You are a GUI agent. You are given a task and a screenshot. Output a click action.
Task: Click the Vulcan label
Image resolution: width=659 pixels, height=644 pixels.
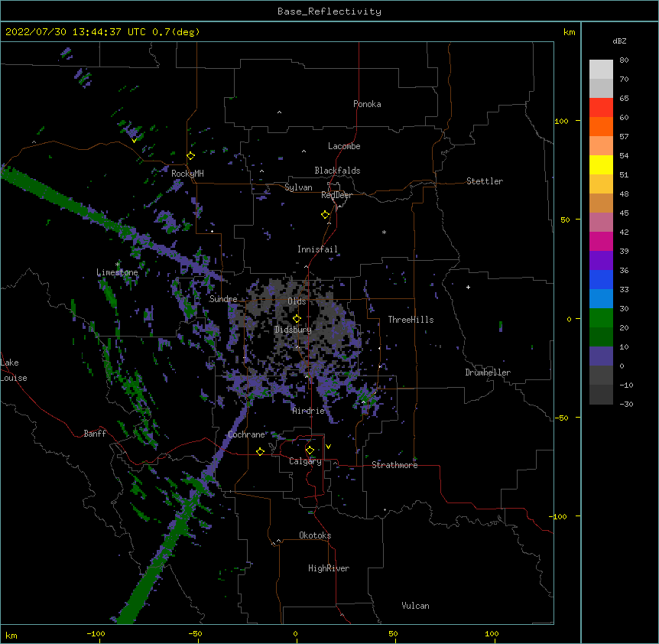[x=415, y=606]
